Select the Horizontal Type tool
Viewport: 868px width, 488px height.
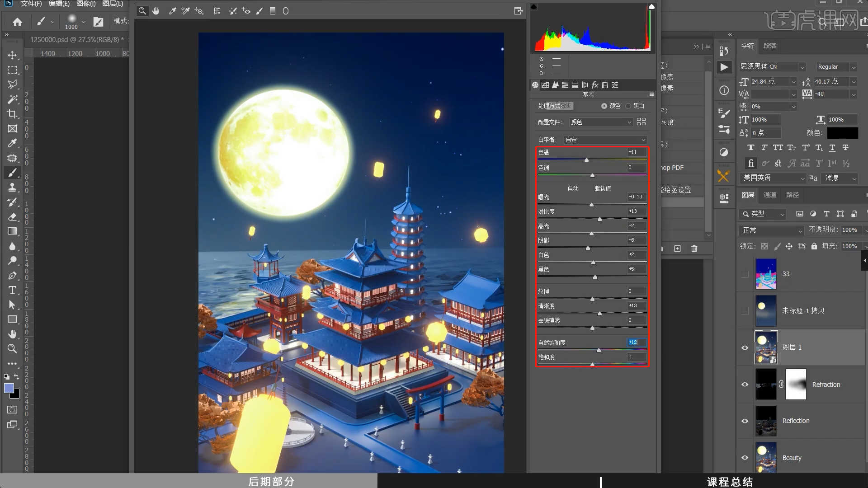point(12,290)
